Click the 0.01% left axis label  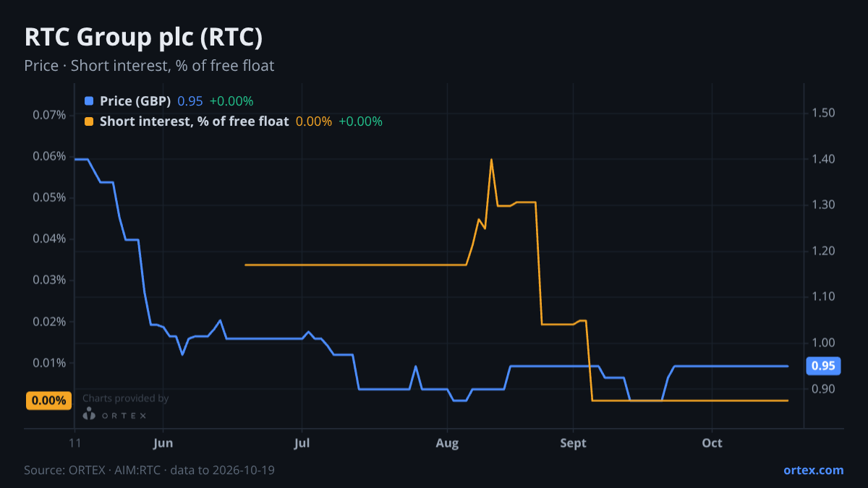click(49, 363)
